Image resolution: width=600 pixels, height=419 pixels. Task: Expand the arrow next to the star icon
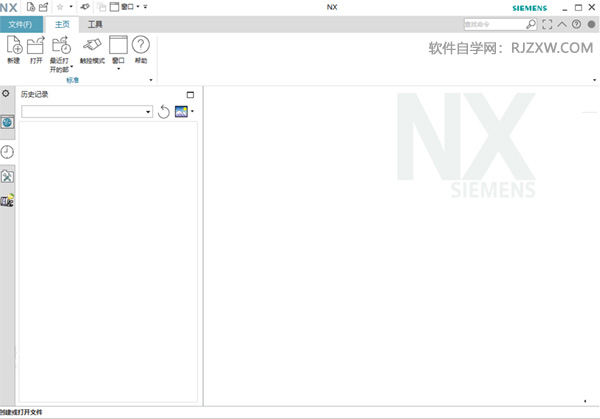71,7
